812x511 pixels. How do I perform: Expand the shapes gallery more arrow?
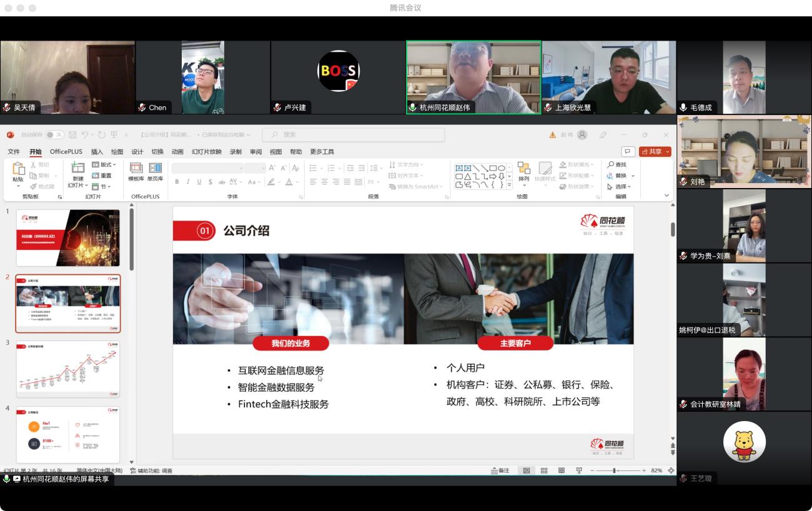point(509,185)
